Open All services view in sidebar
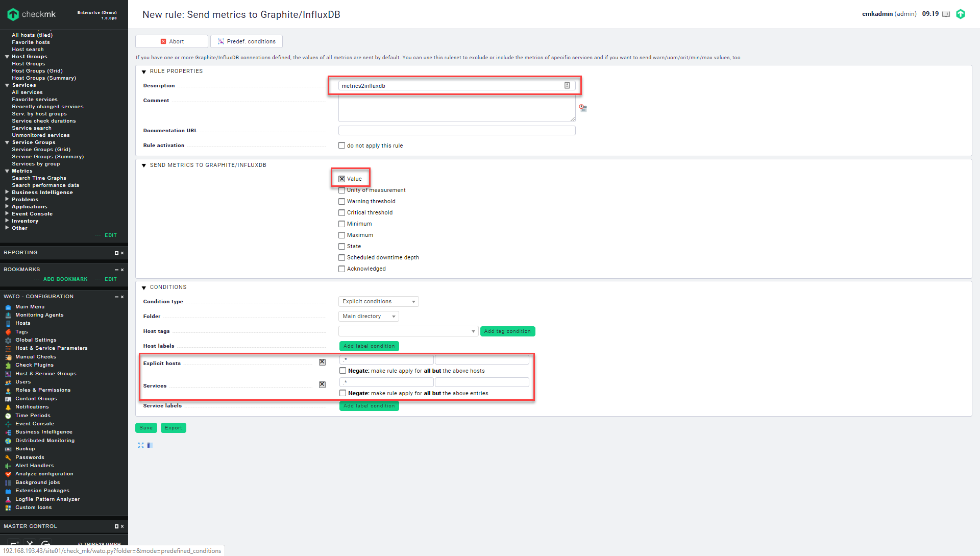Viewport: 980px width, 556px height. [x=27, y=92]
